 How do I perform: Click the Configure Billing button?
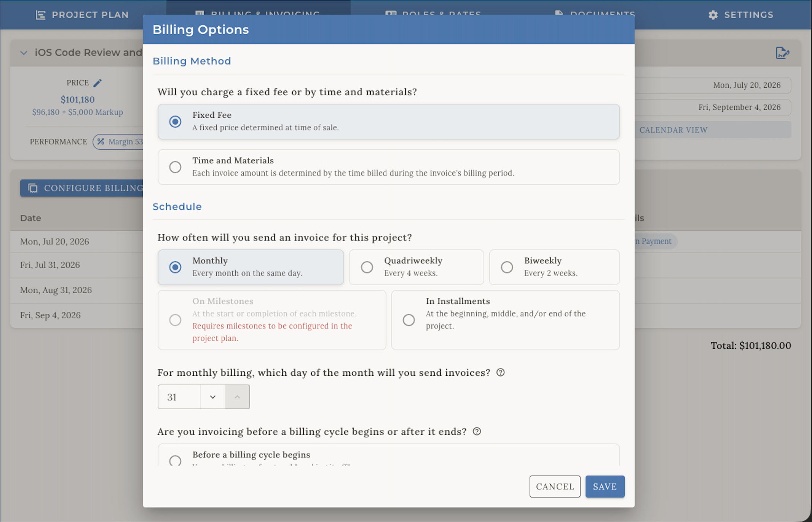click(82, 188)
